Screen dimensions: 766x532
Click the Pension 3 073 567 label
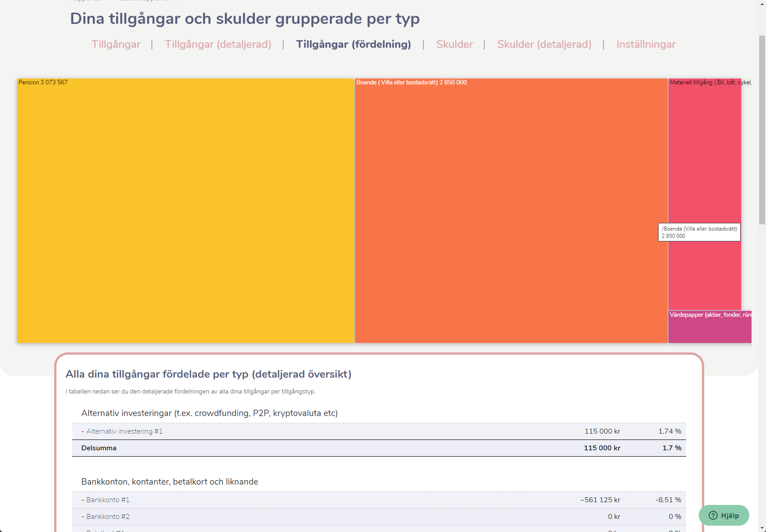43,82
